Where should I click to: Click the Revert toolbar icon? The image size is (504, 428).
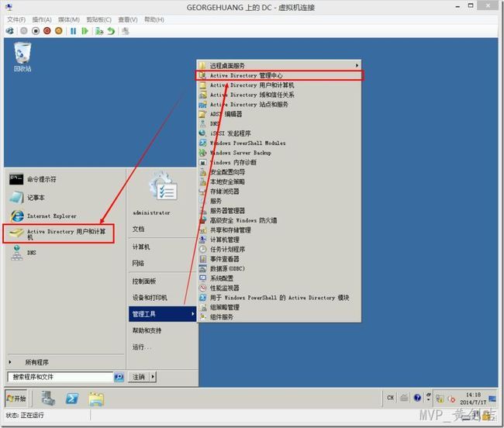pyautogui.click(x=111, y=31)
